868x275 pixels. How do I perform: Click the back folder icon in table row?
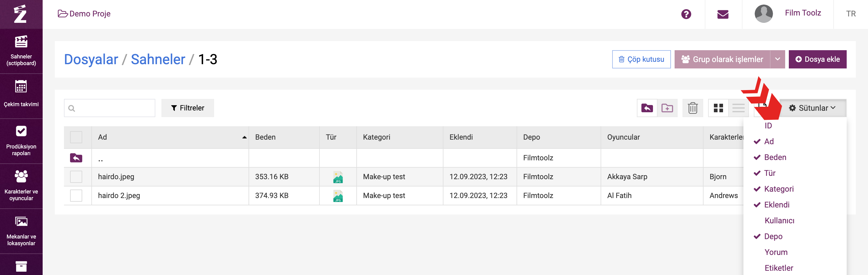(76, 158)
